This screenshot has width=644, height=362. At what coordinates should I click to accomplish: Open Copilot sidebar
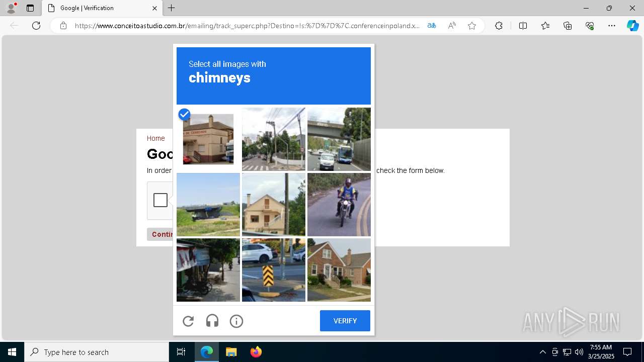[x=632, y=26]
